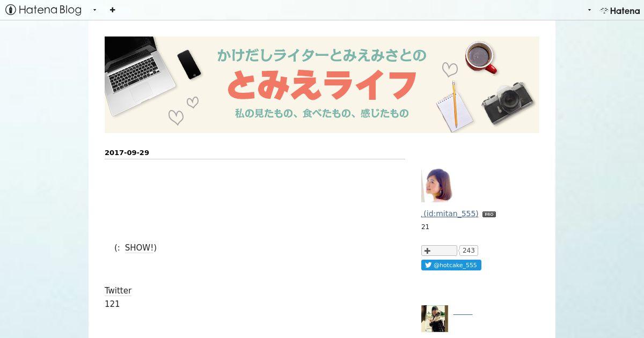The width and height of the screenshot is (644, 338).
Task: Subscribe with the plus reader button
Action: tap(439, 251)
